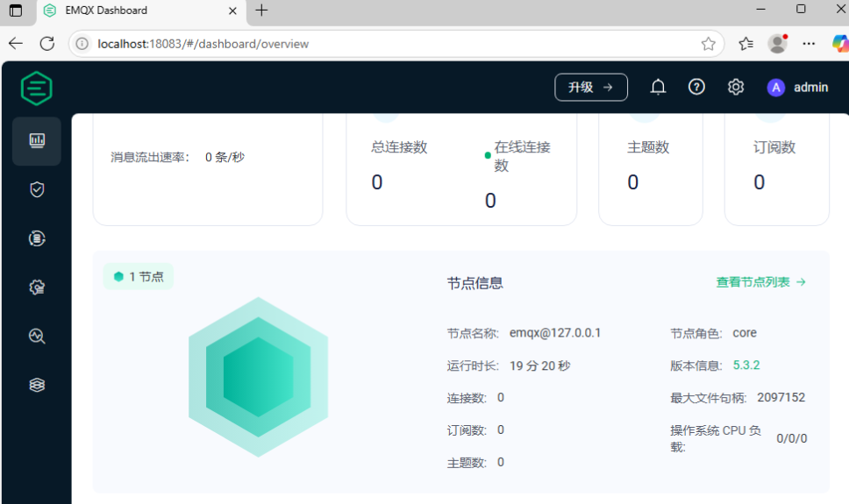The image size is (849, 504).
Task: Click the 主题数 card label
Action: [648, 147]
